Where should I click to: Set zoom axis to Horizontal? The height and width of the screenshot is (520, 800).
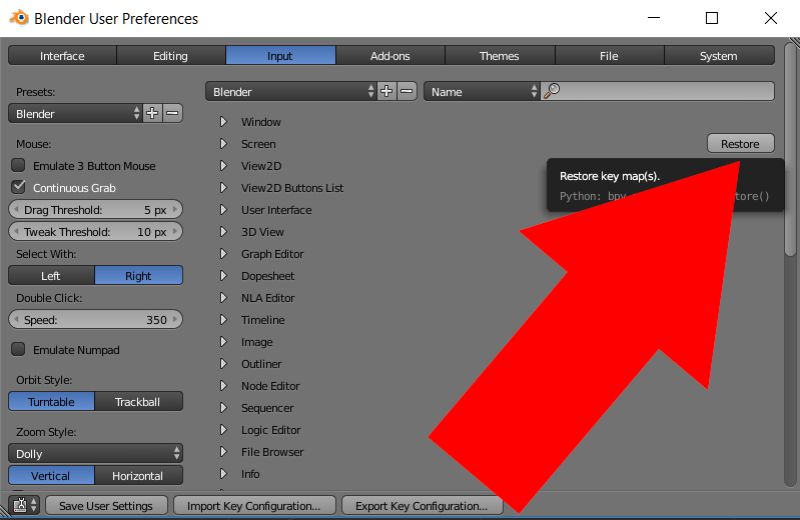[x=138, y=476]
